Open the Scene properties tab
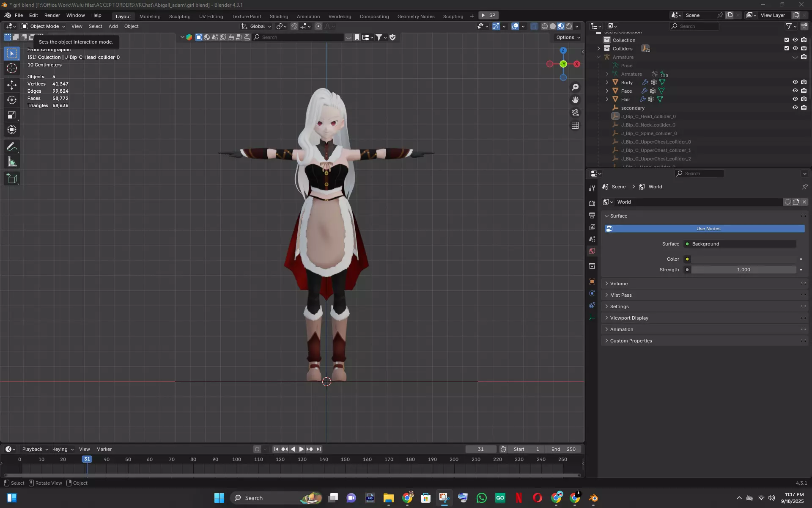Viewport: 812px width, 508px height. point(592,239)
